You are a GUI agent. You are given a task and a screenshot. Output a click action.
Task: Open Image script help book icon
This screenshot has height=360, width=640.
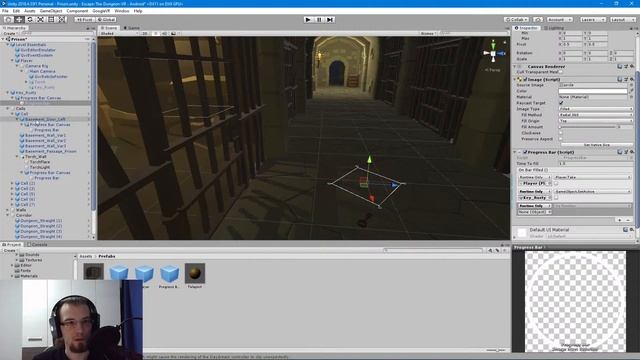(x=620, y=79)
